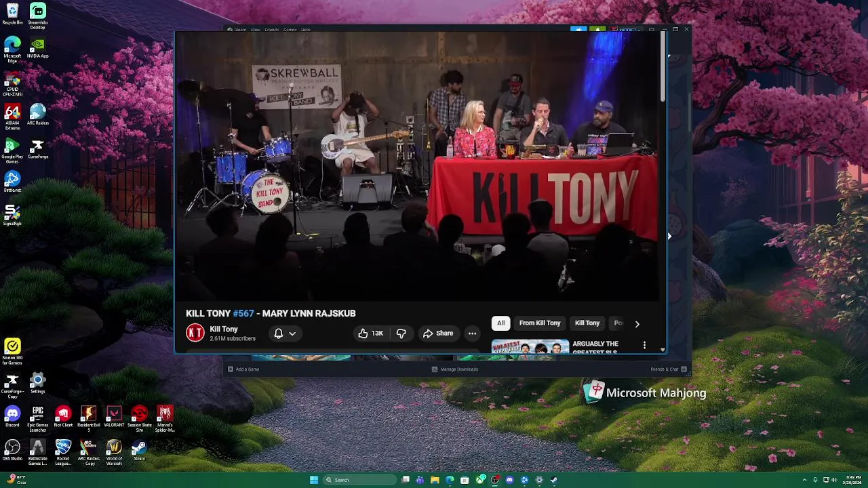The height and width of the screenshot is (488, 868).
Task: Open the Kill Tony channel name link
Action: [224, 329]
